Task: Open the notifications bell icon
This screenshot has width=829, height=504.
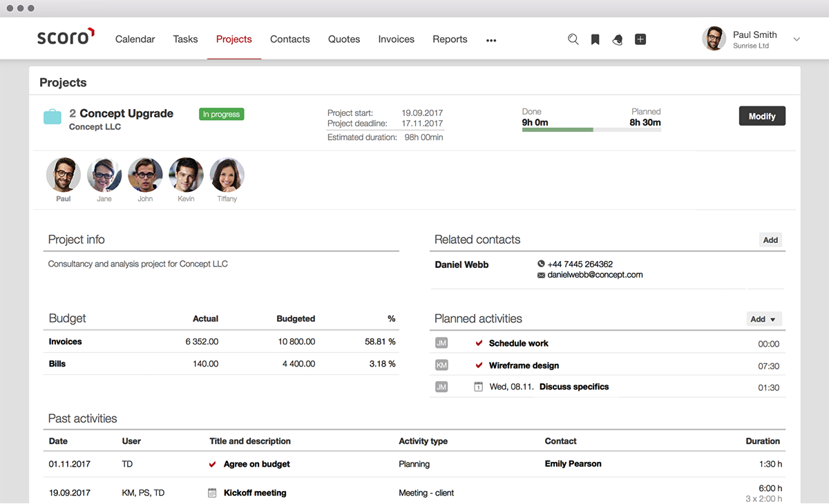Action: pos(618,39)
